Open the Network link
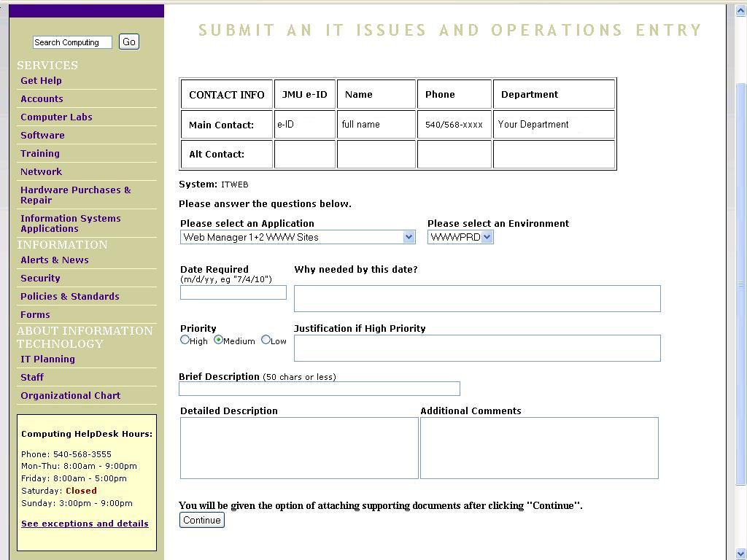The image size is (747, 560). (41, 171)
